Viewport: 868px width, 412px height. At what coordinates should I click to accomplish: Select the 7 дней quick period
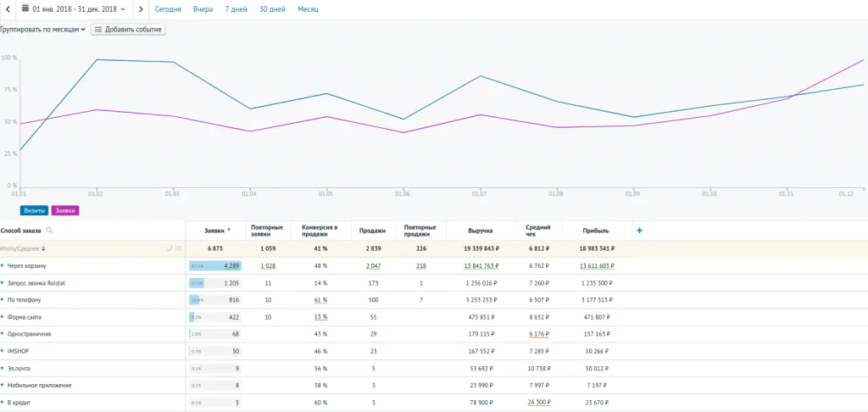click(x=236, y=9)
